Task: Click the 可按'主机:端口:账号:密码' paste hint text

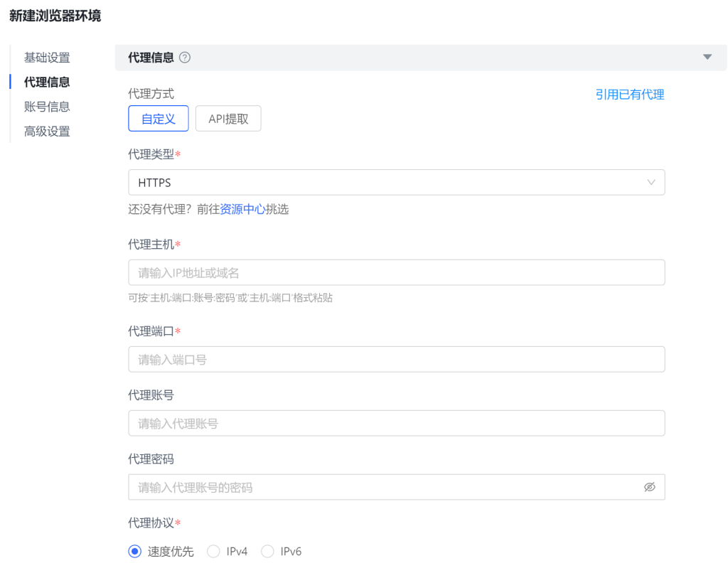Action: pyautogui.click(x=230, y=298)
